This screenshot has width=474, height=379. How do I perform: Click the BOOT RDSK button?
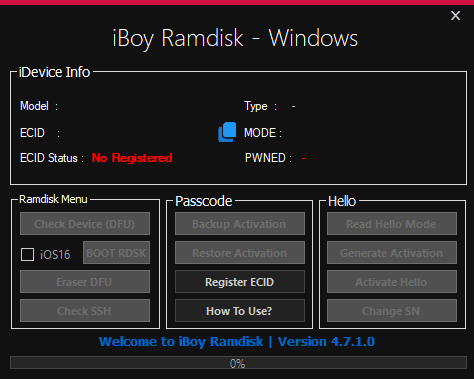tap(116, 253)
